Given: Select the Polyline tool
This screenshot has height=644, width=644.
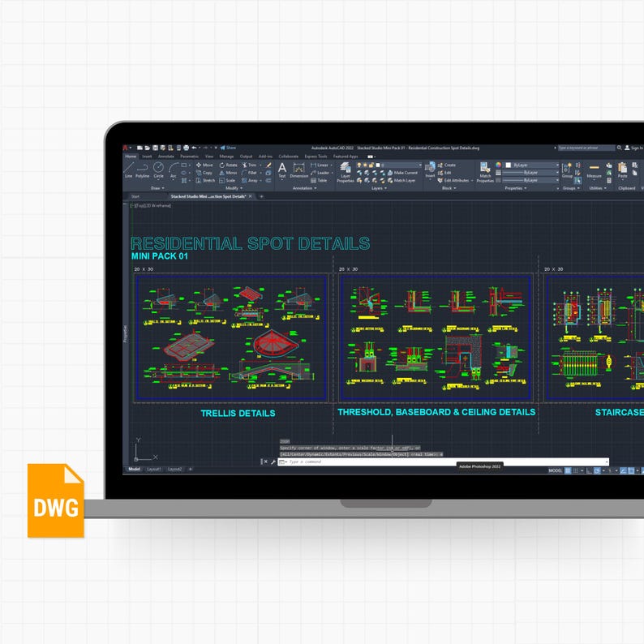Looking at the screenshot, I should coord(142,168).
